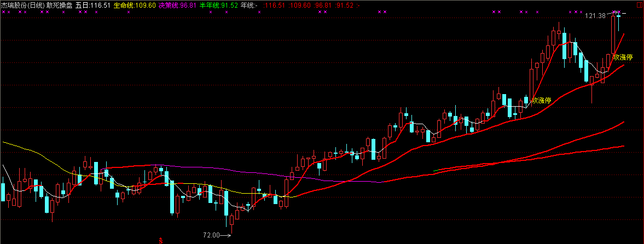
Task: Select the magenta 决策线:96.81 label
Action: point(177,5)
